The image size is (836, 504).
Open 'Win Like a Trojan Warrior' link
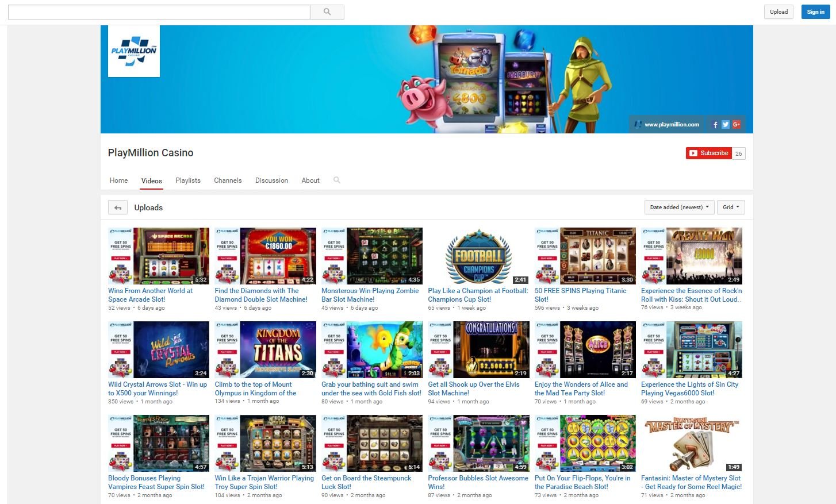pos(264,483)
